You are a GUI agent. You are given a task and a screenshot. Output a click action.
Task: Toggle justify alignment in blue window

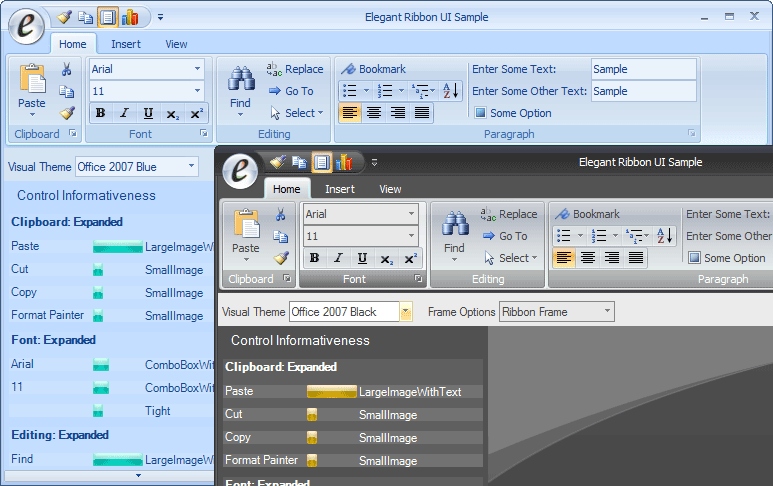(422, 113)
